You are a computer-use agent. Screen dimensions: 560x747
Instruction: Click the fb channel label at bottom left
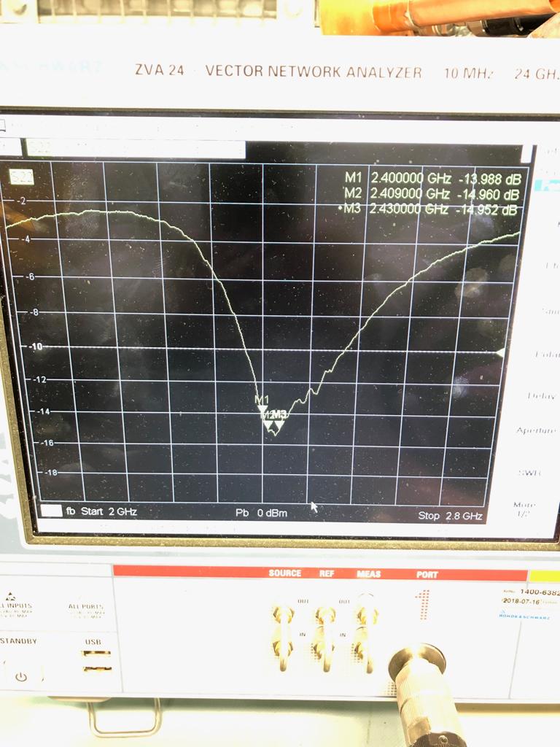click(71, 511)
